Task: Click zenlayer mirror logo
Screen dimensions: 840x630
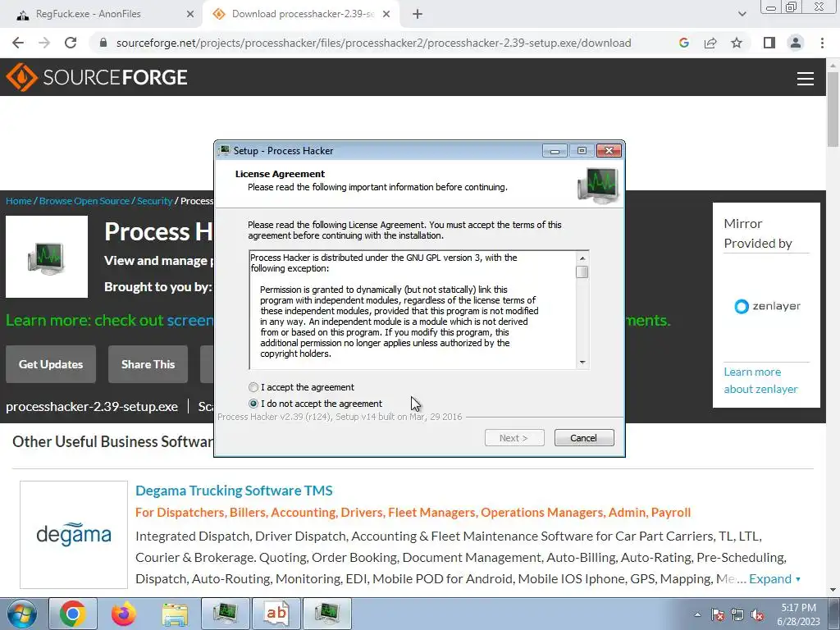Action: tap(767, 307)
